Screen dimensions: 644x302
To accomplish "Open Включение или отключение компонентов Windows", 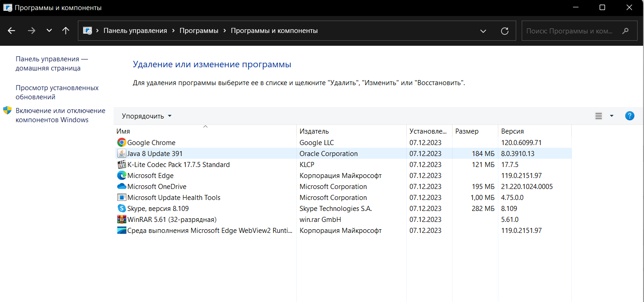I will (60, 115).
